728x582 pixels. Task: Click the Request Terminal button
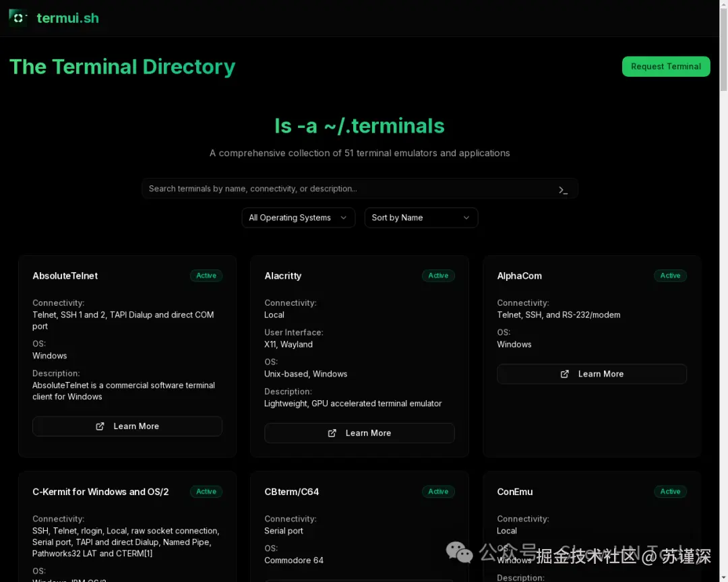666,67
